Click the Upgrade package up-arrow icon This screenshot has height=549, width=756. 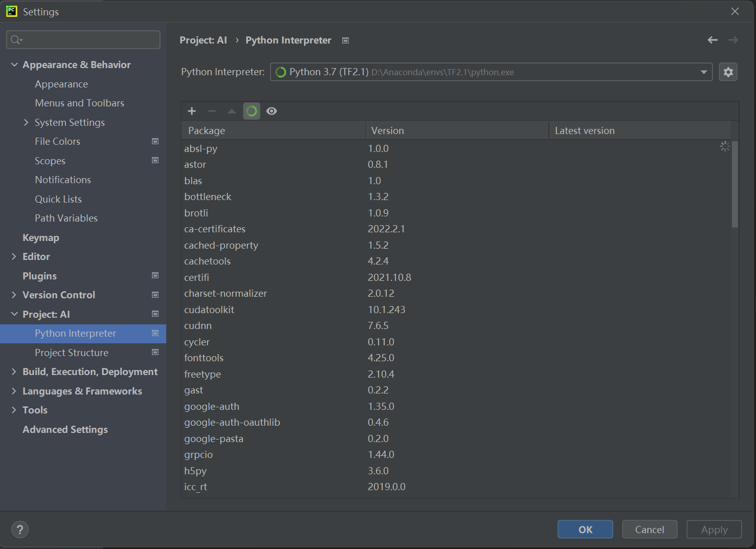[x=232, y=111]
